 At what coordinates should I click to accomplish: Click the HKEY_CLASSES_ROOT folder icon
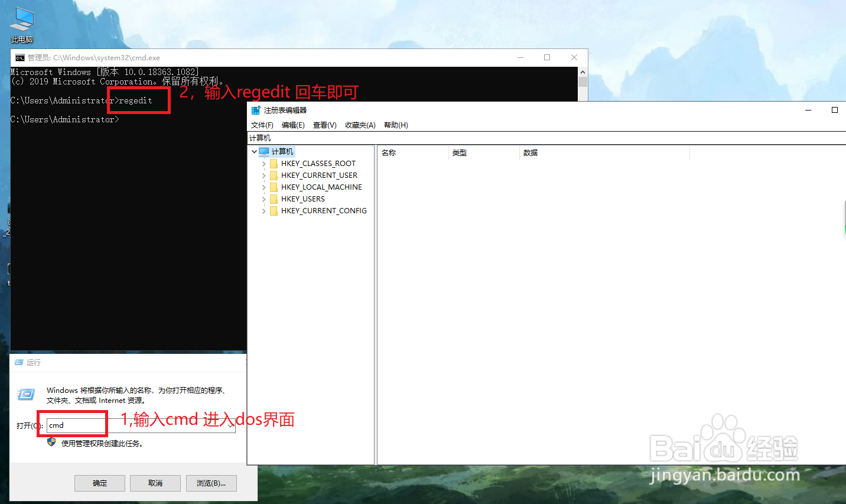click(x=274, y=164)
